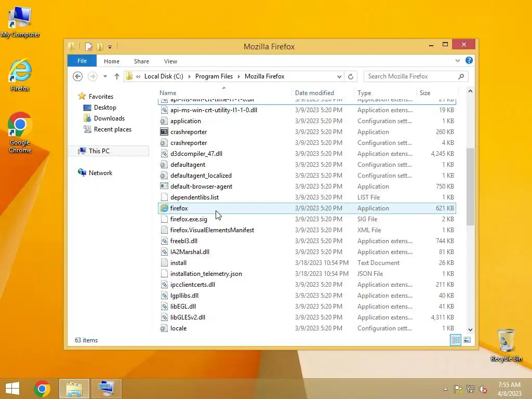The height and width of the screenshot is (399, 532).
Task: Select Favorites in navigation pane
Action: [101, 96]
